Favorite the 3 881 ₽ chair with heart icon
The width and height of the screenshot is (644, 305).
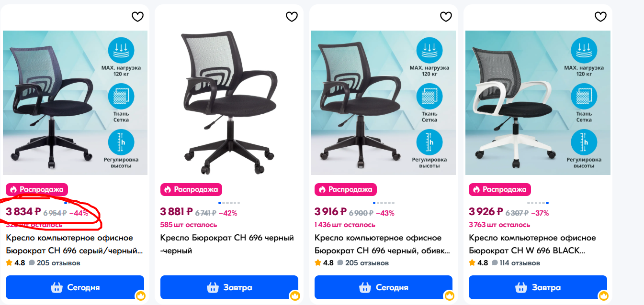pos(292,17)
